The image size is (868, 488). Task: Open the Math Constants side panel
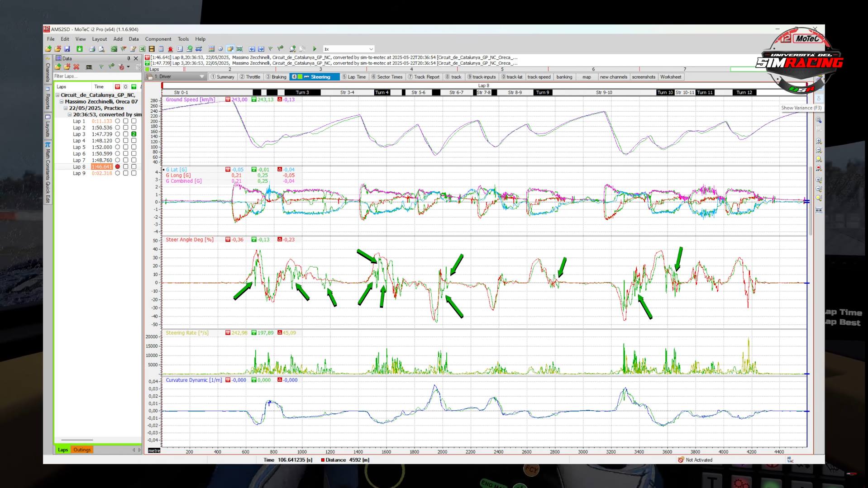coord(48,165)
